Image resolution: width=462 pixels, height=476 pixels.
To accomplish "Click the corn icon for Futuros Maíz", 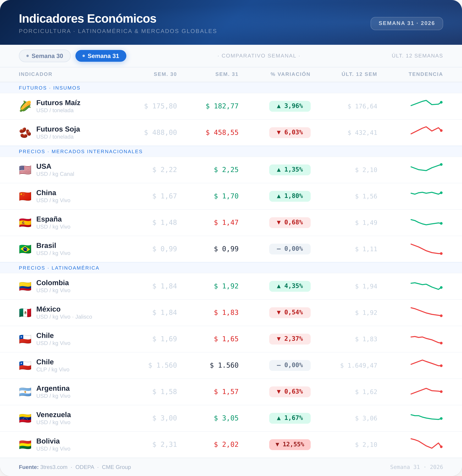I will [25, 106].
